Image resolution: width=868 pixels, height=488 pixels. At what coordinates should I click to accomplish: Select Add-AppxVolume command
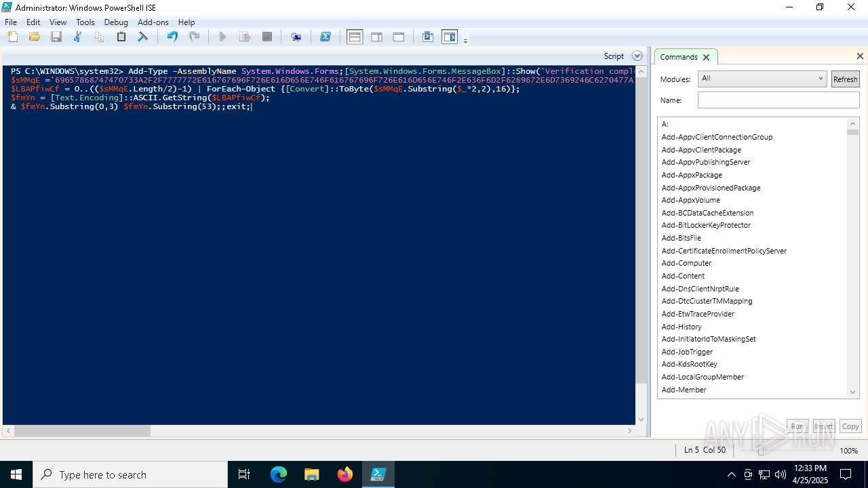point(691,200)
